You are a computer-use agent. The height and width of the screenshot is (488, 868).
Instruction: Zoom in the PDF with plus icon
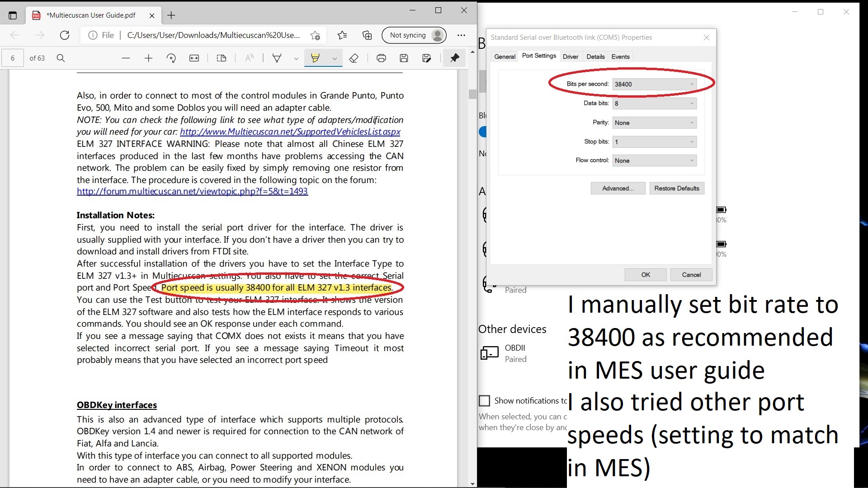tap(148, 58)
